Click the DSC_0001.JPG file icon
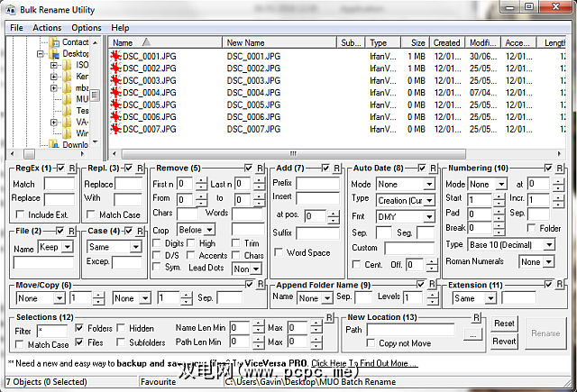The image size is (577, 392). click(115, 55)
